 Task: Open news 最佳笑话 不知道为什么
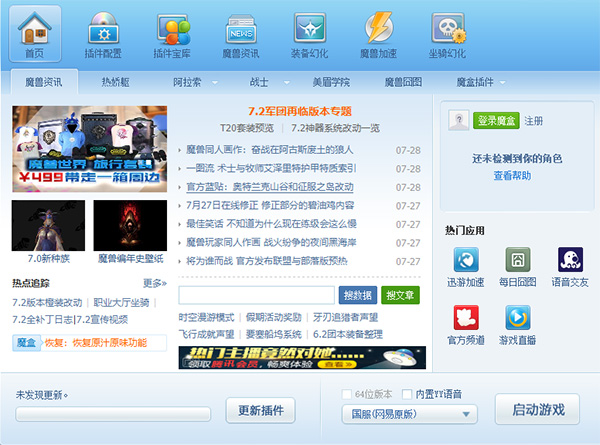tap(271, 223)
